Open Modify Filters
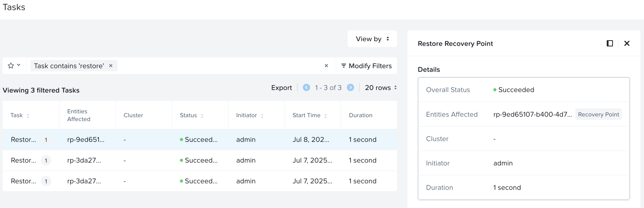 click(367, 66)
